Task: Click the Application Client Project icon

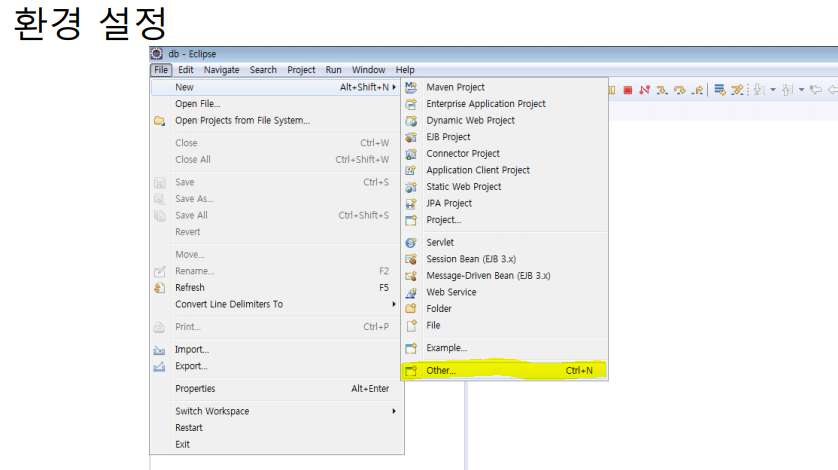Action: click(x=411, y=171)
